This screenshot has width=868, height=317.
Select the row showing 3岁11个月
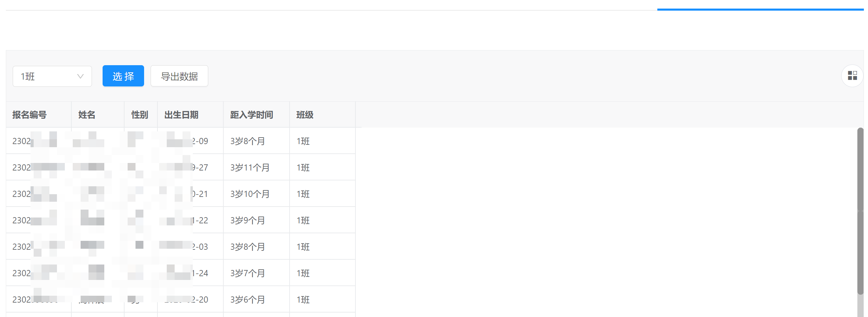click(x=181, y=167)
